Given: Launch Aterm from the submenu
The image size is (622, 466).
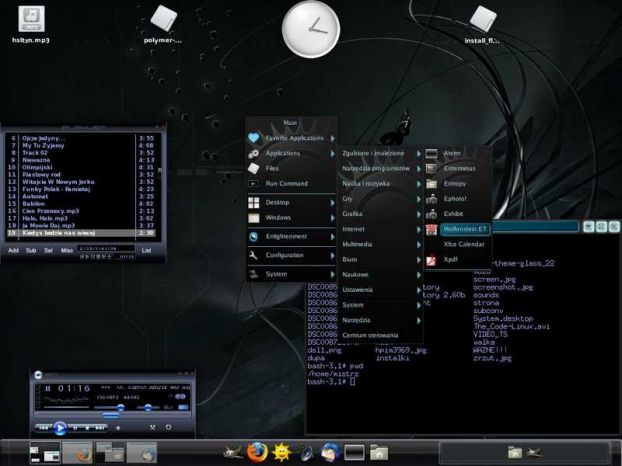Looking at the screenshot, I should coord(458,153).
